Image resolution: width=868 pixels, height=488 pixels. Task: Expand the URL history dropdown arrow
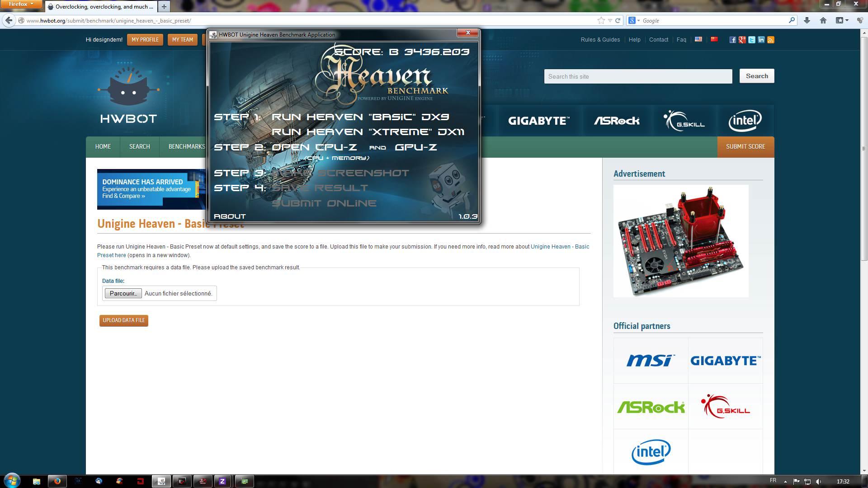(x=610, y=20)
